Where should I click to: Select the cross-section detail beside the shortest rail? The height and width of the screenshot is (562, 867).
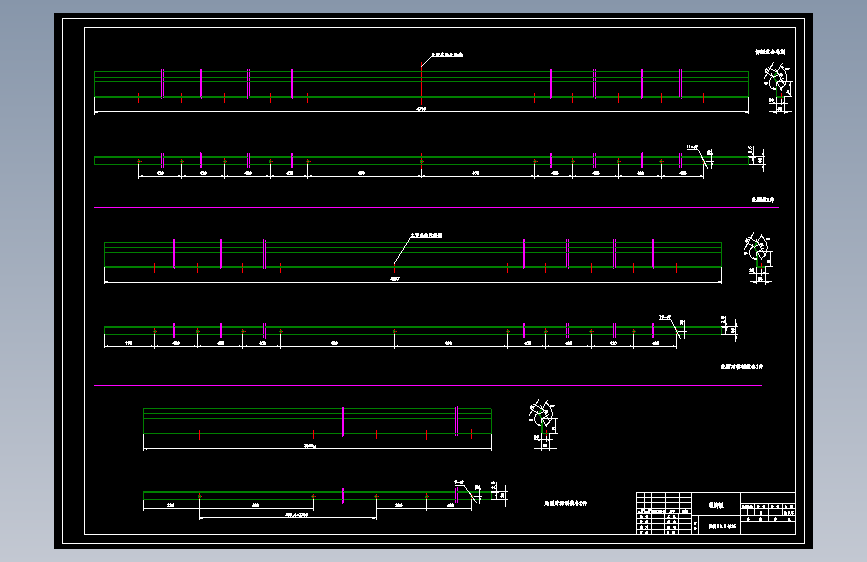click(x=543, y=424)
